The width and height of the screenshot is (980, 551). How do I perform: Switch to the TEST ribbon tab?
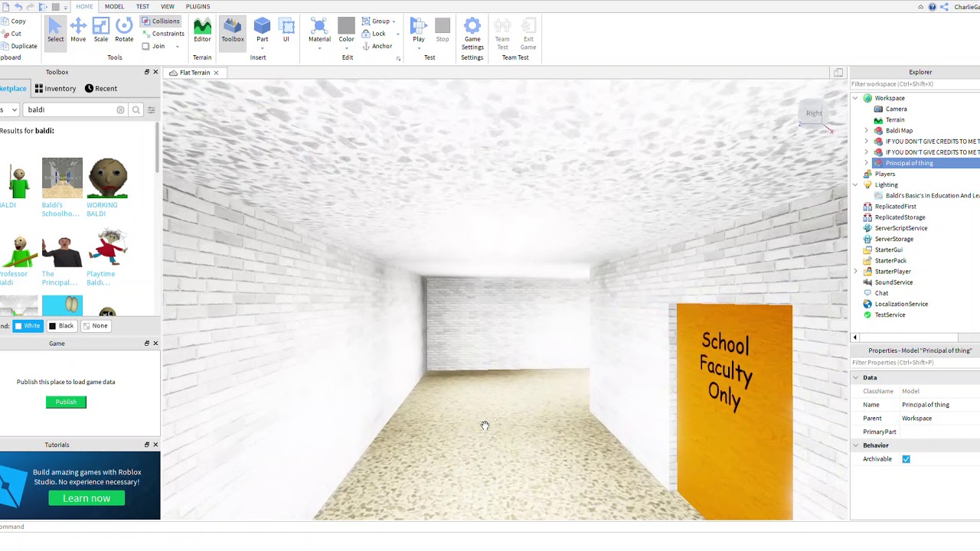click(x=142, y=7)
